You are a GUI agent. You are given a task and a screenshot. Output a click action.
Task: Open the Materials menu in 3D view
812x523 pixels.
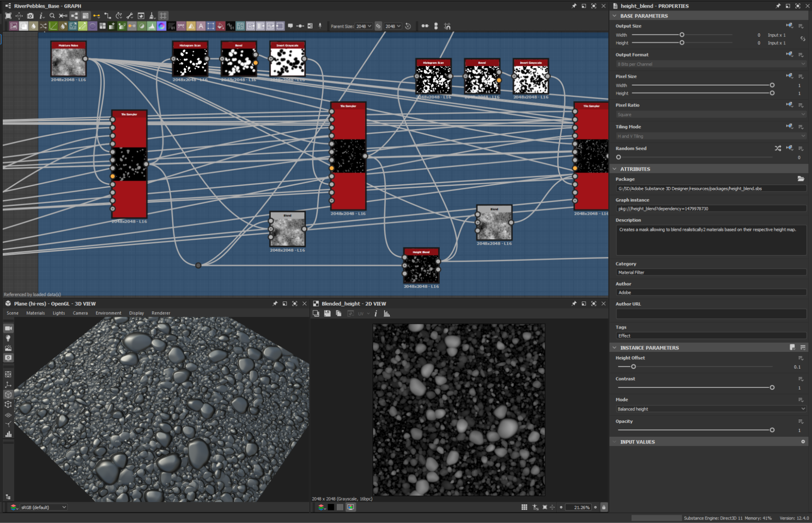click(x=35, y=313)
